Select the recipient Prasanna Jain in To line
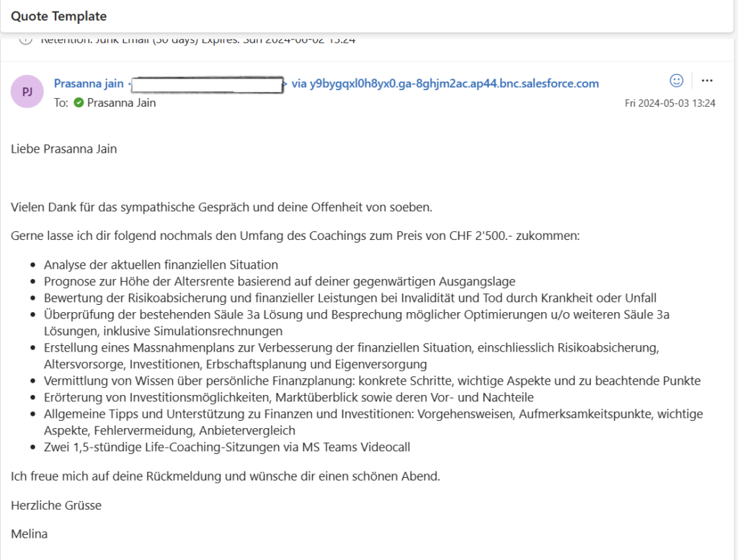The image size is (738, 560). [x=121, y=103]
